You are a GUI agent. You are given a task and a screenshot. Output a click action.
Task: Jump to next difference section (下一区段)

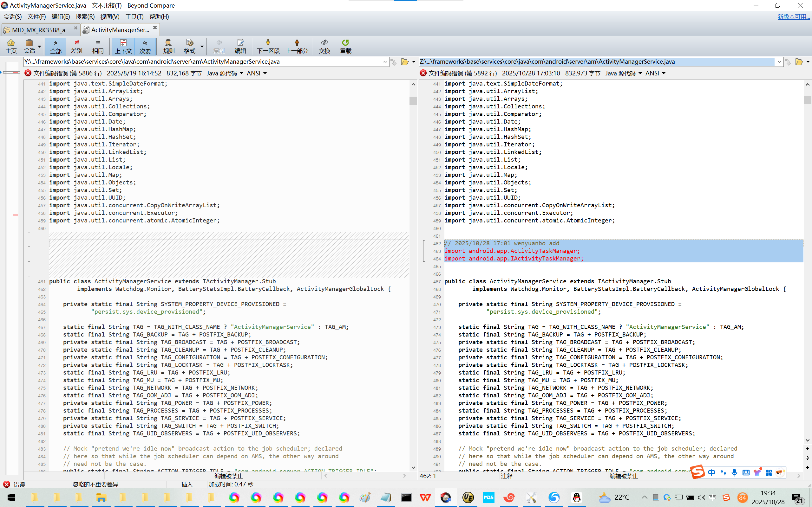coord(268,46)
